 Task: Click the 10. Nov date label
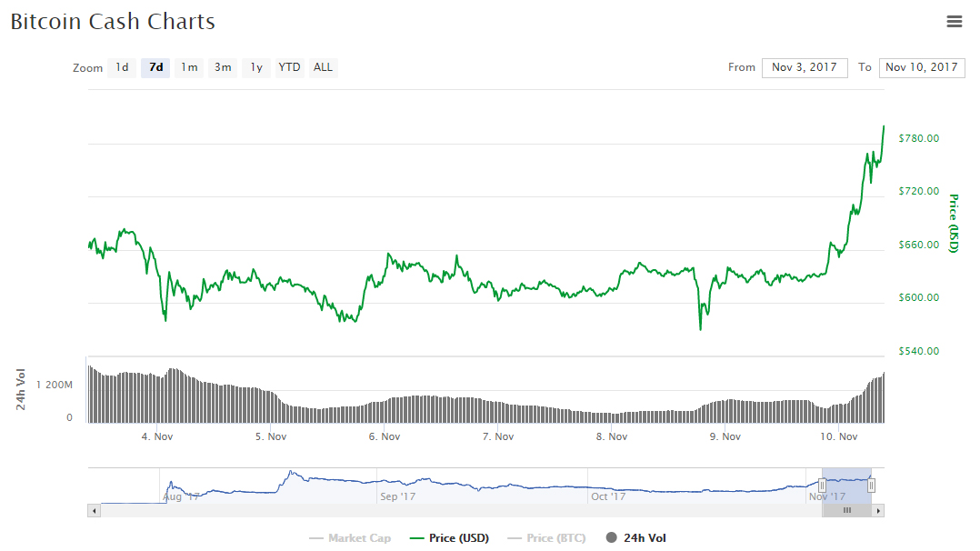[x=839, y=436]
